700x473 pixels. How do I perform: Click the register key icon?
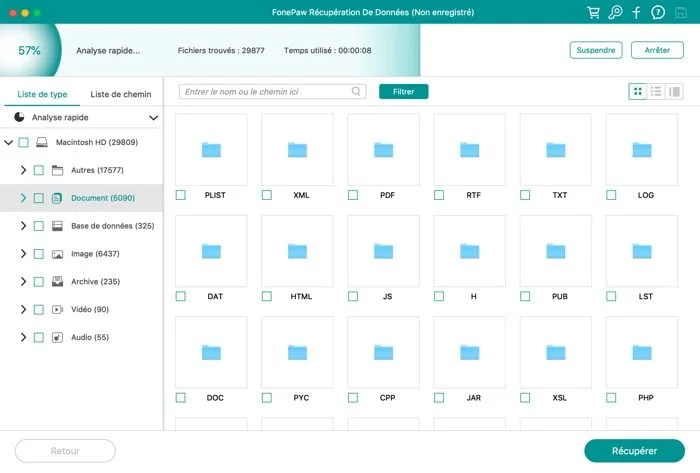pos(615,12)
